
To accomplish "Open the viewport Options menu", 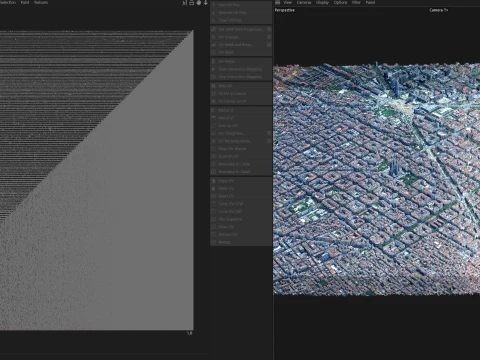I will [341, 2].
